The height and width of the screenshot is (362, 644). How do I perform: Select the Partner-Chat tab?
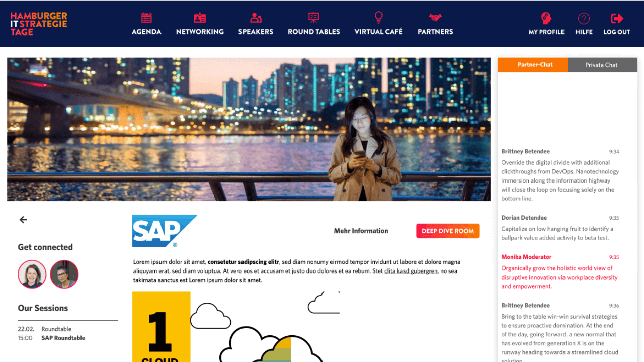point(533,64)
